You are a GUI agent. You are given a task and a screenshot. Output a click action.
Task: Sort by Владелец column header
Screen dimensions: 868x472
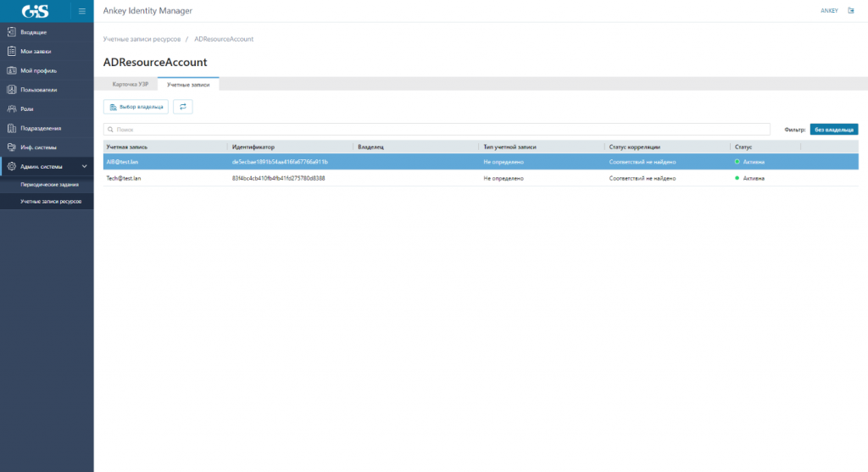[x=370, y=147]
